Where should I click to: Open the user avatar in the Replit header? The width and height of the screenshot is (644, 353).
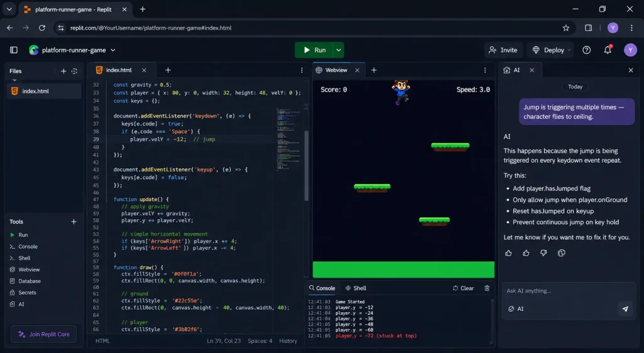[x=630, y=50]
